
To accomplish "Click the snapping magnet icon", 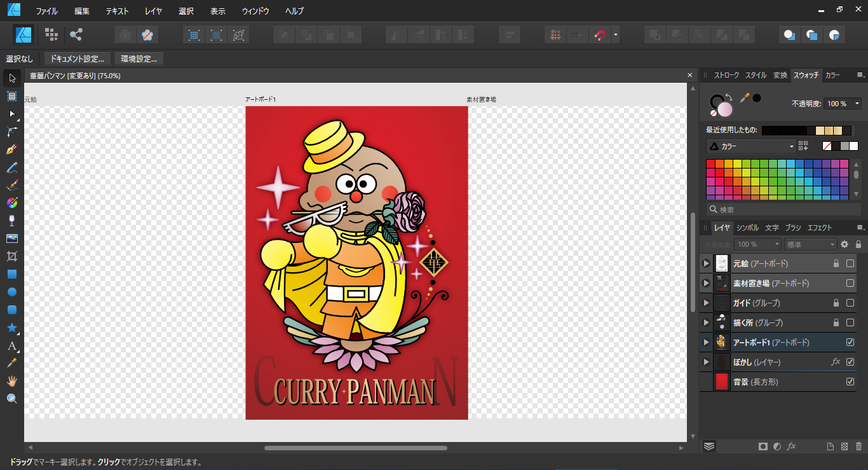I will click(599, 35).
